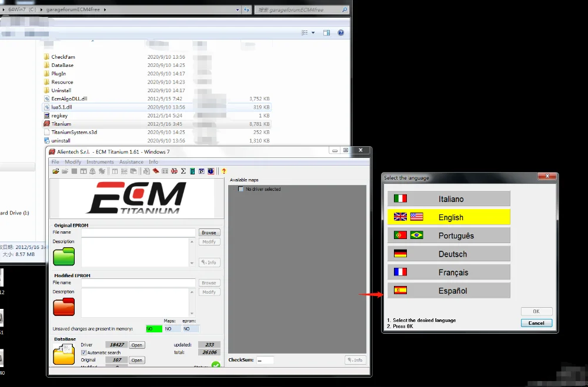Viewport: 588px width, 387px height.
Task: Click the gray grid-lines table toolbar icon
Action: [124, 171]
